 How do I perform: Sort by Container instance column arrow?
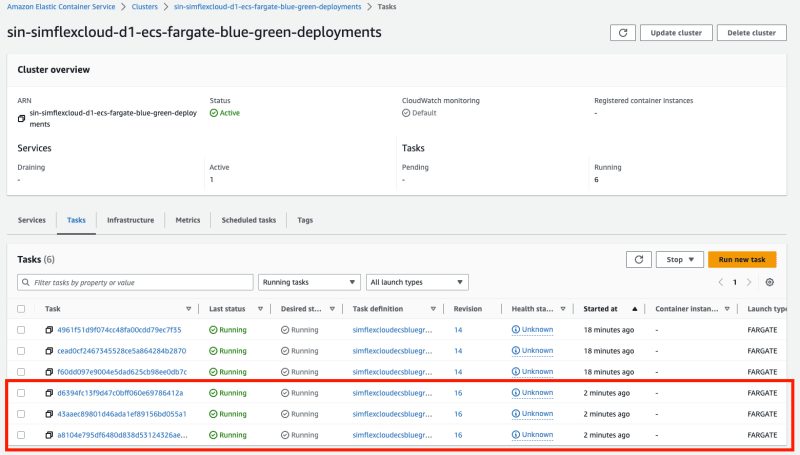click(727, 309)
